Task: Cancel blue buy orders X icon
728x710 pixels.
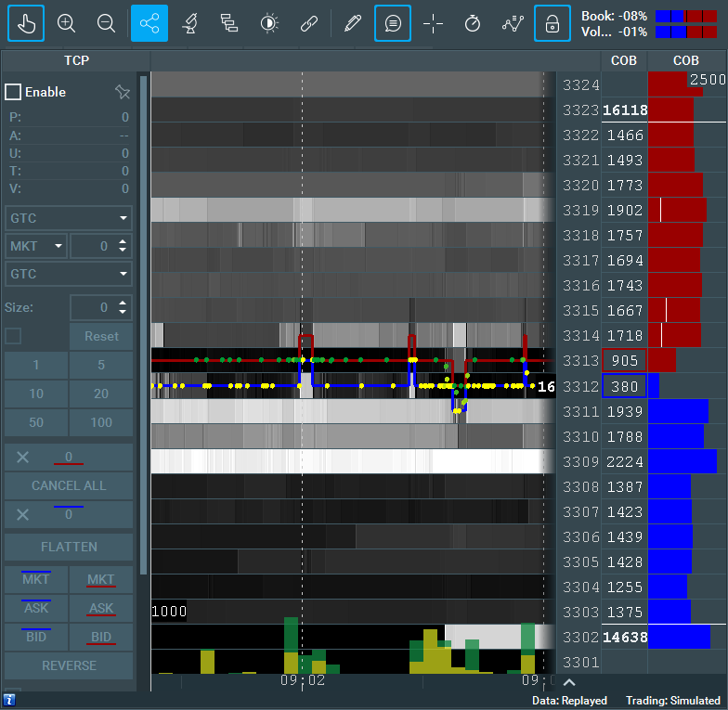Action: click(22, 514)
